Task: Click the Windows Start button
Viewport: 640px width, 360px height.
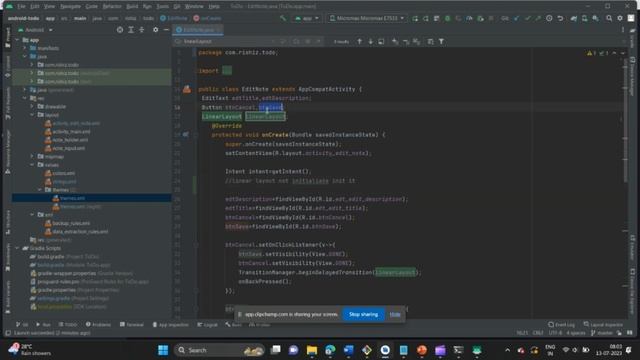Action: point(163,350)
